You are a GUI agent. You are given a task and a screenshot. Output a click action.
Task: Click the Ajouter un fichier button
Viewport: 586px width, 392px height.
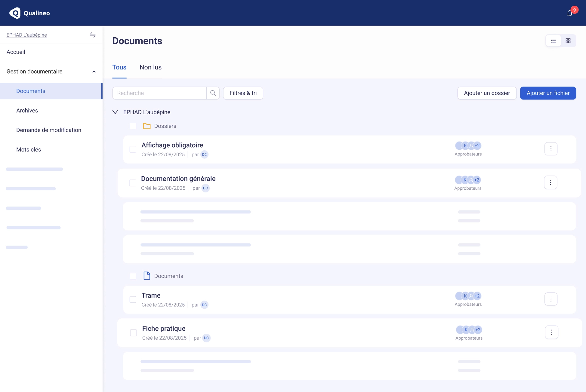pos(548,93)
